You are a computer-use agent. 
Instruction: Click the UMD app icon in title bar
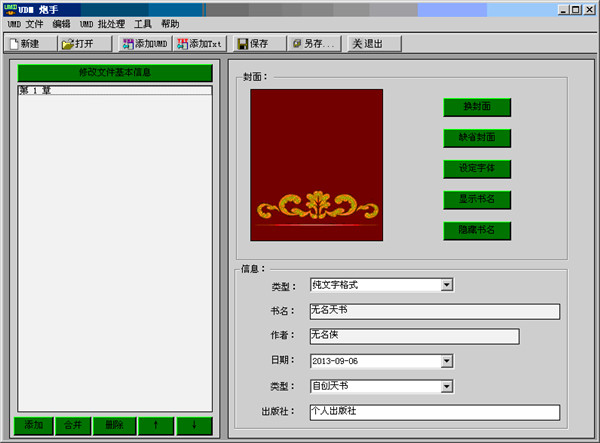click(10, 9)
